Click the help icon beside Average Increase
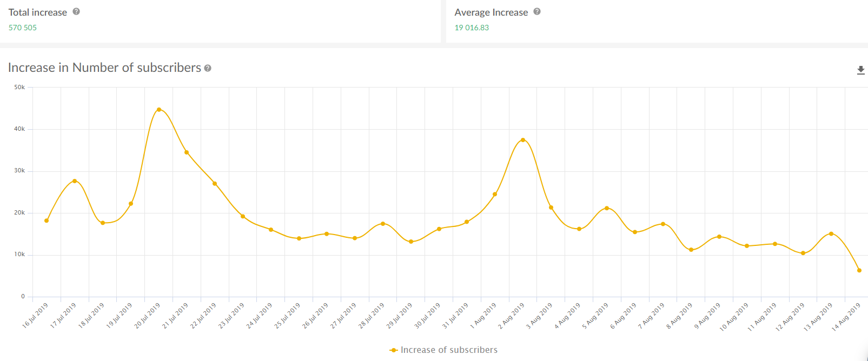This screenshot has width=868, height=361. point(537,11)
